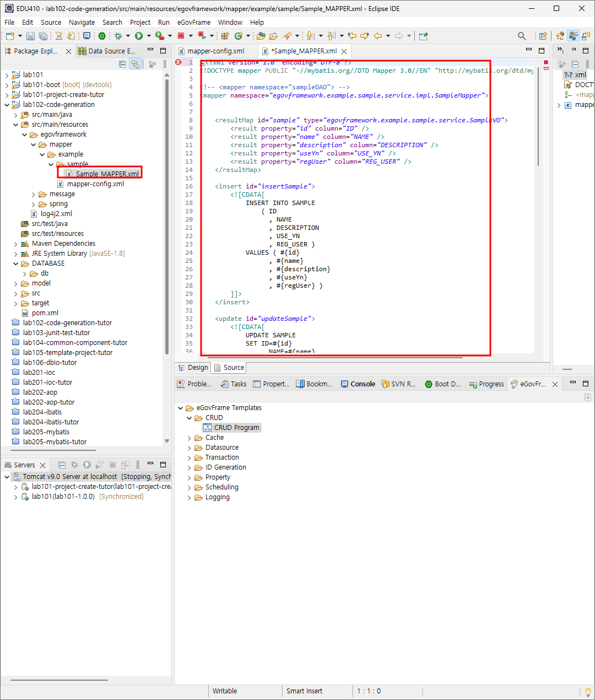Minimize the Package Explorer panel

150,50
